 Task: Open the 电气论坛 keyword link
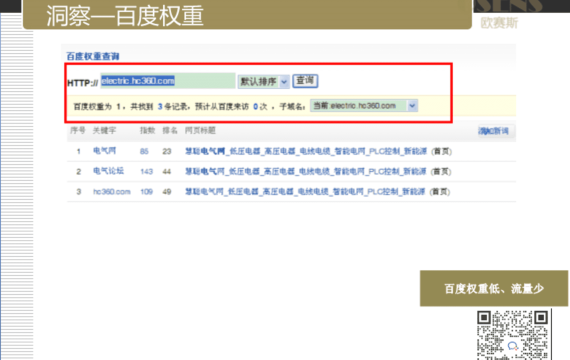108,171
